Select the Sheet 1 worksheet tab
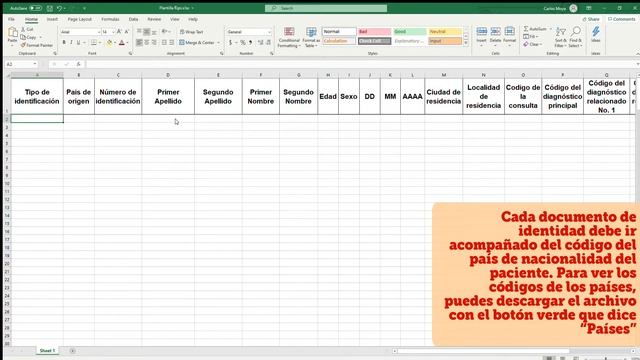Screen dimensions: 640x360 coord(47,351)
